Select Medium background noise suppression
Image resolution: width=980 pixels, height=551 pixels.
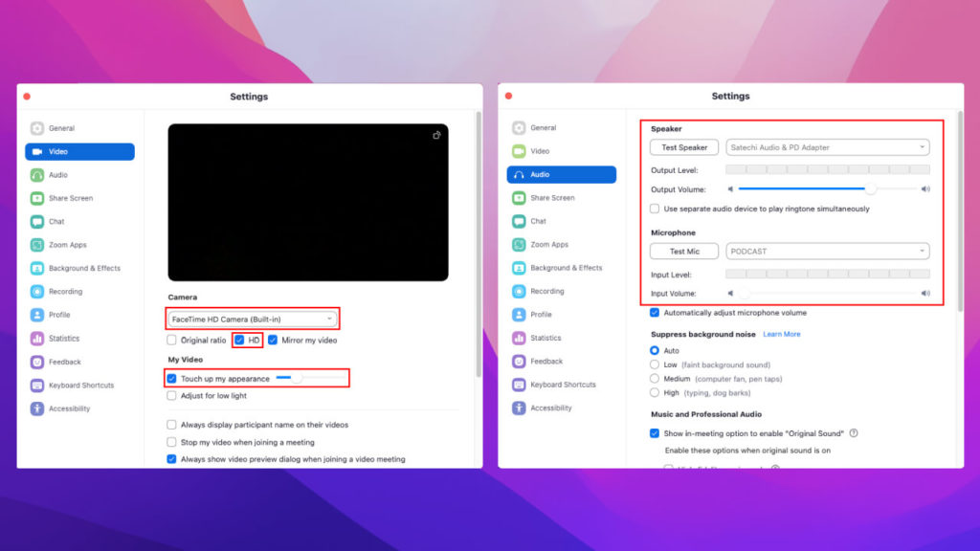pos(655,379)
